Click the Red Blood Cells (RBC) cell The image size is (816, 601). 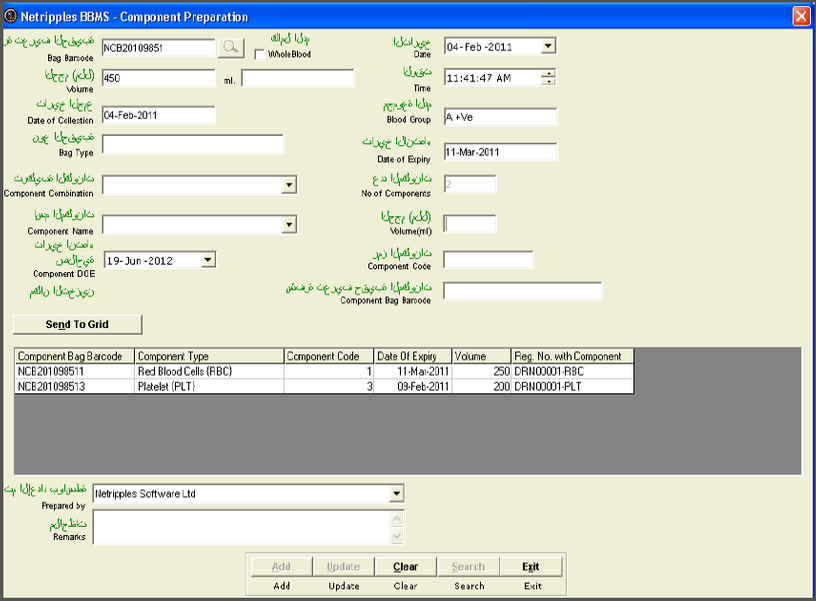(x=209, y=372)
